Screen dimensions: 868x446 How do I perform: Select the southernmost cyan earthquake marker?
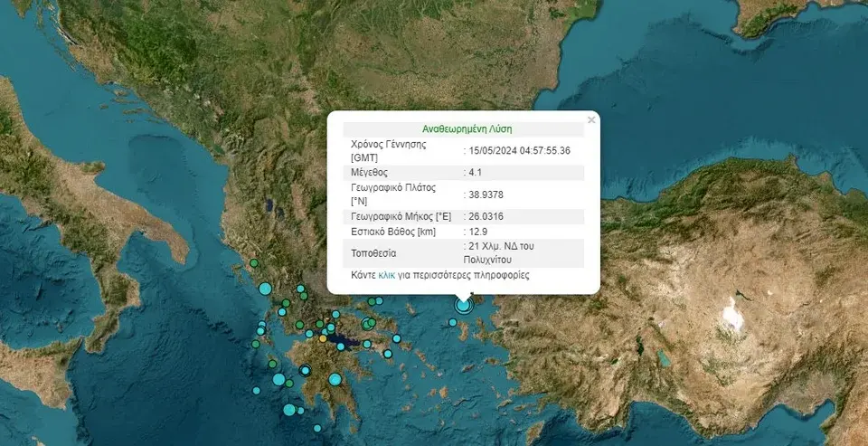[x=317, y=428]
